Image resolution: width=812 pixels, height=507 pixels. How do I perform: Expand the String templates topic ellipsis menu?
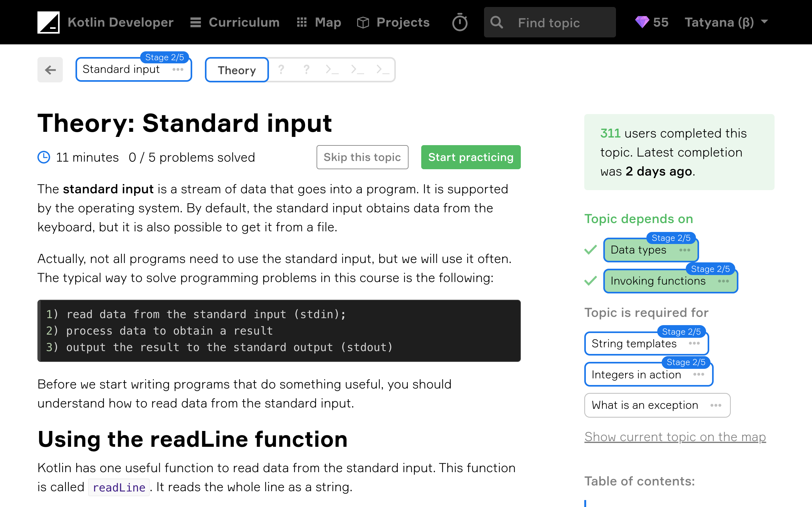[695, 343]
